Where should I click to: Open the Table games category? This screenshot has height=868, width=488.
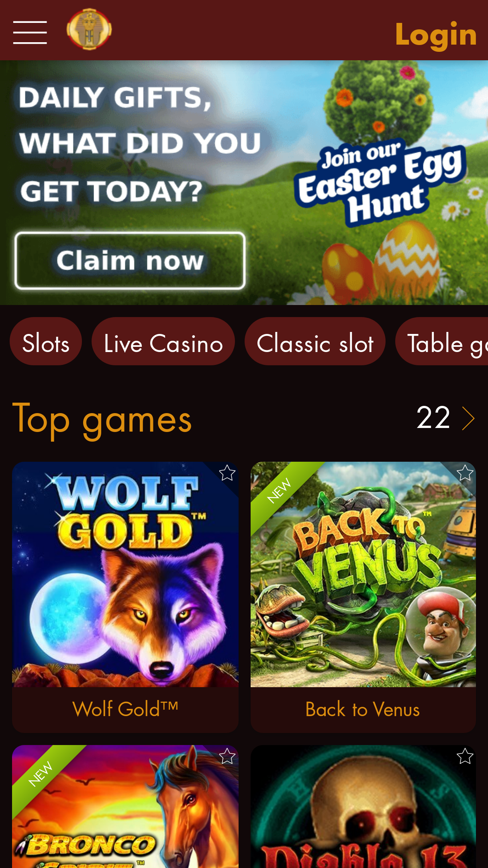(442, 341)
